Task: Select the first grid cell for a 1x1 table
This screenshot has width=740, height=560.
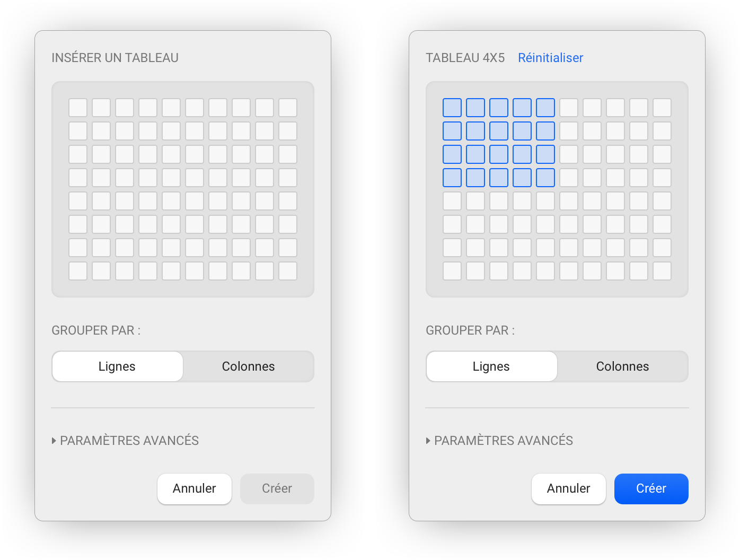Action: pos(78,107)
